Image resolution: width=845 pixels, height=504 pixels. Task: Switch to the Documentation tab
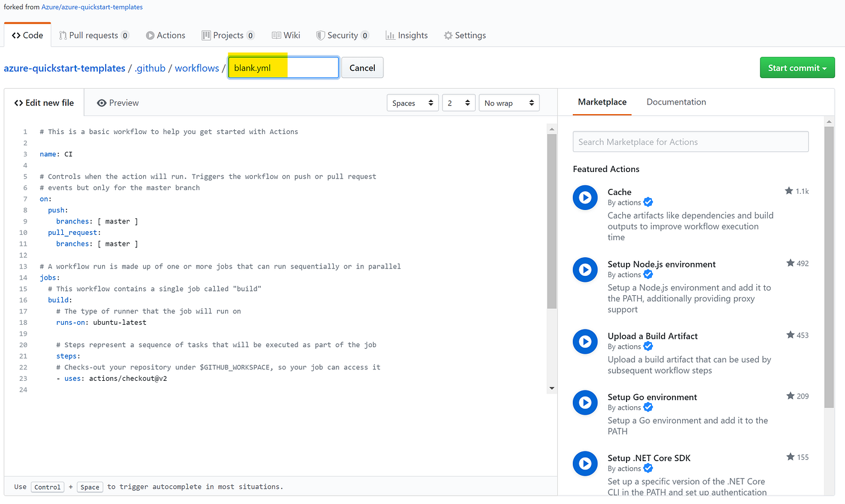(676, 101)
